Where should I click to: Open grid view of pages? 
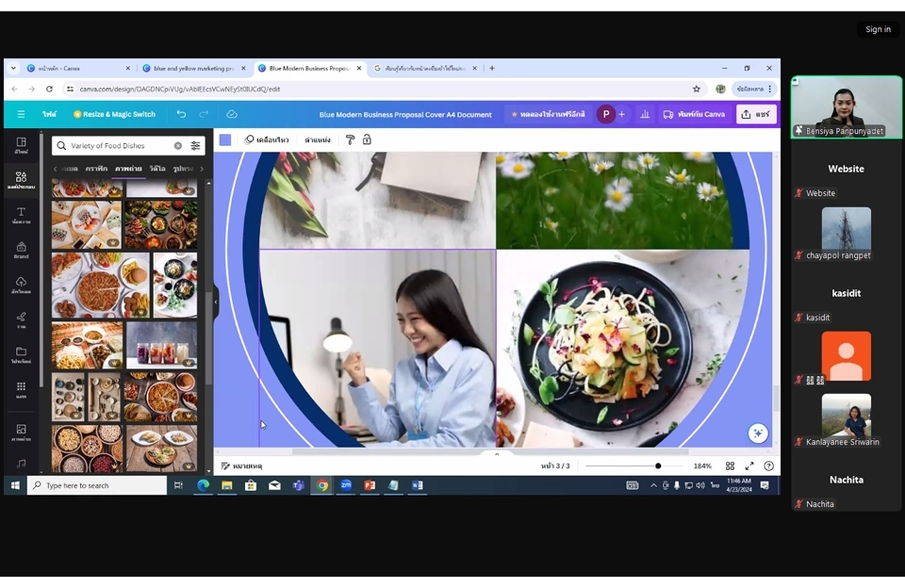(x=730, y=466)
